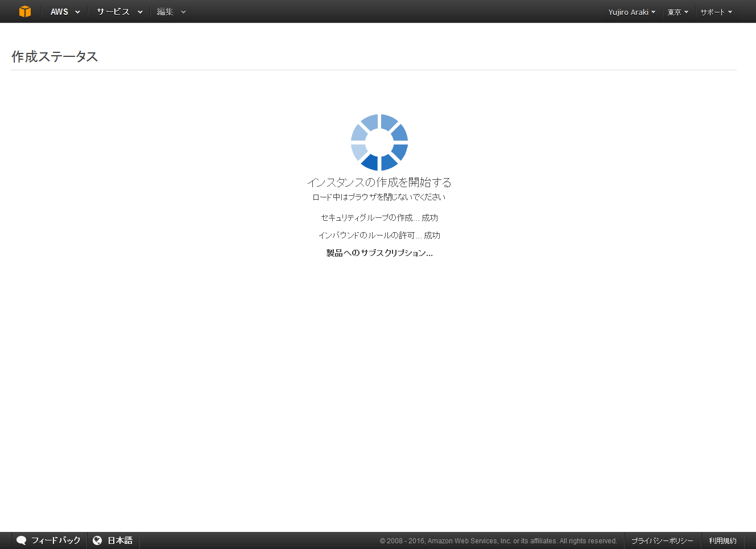Click the Amazon Web Services copyright text
The width and height of the screenshot is (756, 549).
[x=498, y=541]
